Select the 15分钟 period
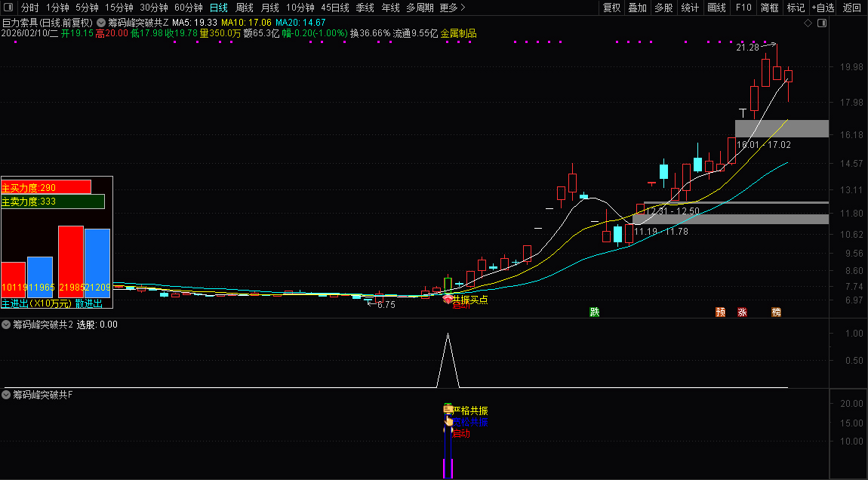The width and height of the screenshot is (868, 480). [x=119, y=8]
